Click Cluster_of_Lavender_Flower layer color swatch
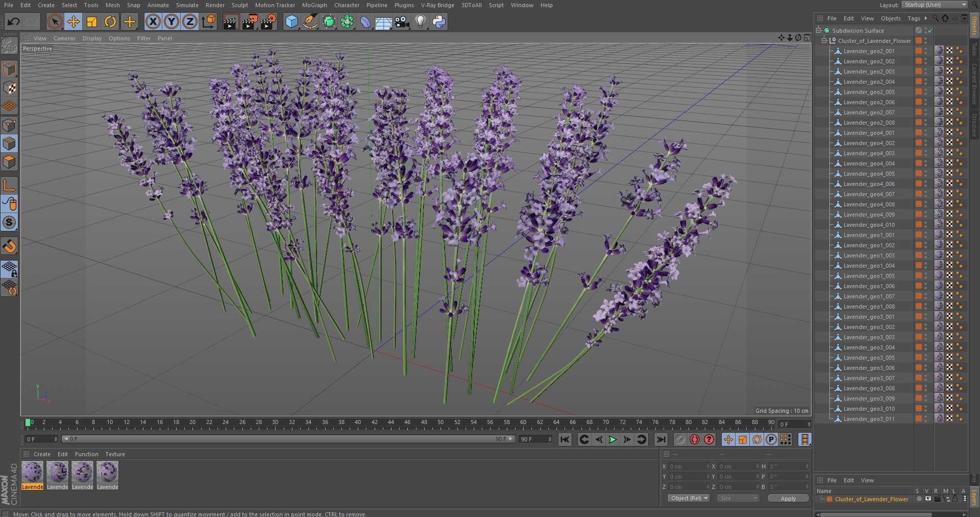The width and height of the screenshot is (980, 517). click(829, 499)
